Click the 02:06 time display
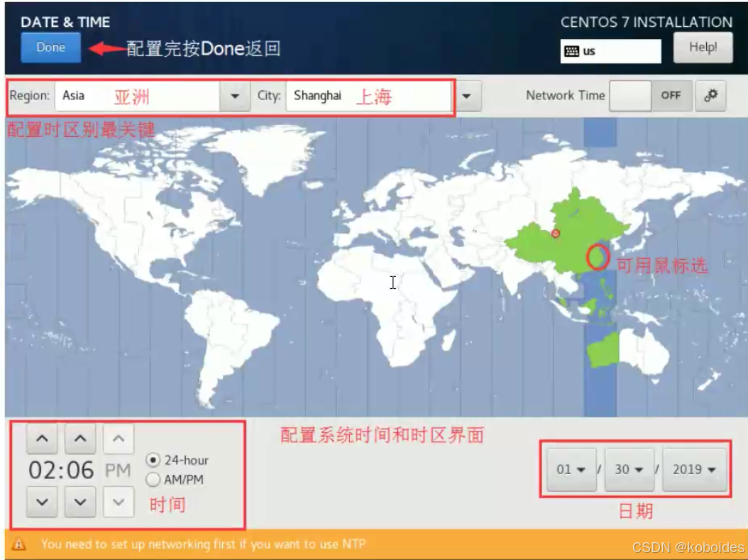 pos(61,471)
